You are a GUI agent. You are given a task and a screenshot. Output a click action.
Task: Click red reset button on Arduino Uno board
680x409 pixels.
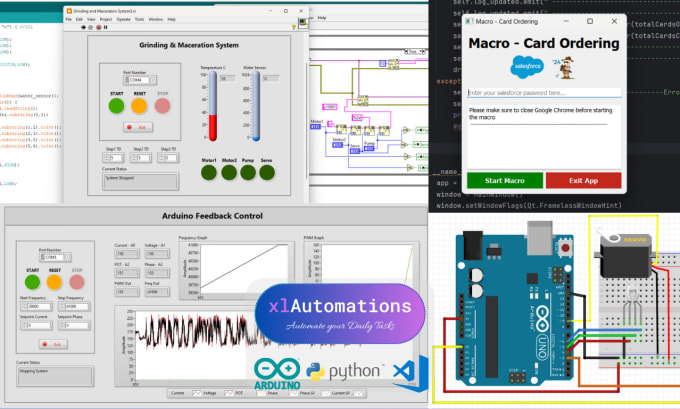(565, 249)
